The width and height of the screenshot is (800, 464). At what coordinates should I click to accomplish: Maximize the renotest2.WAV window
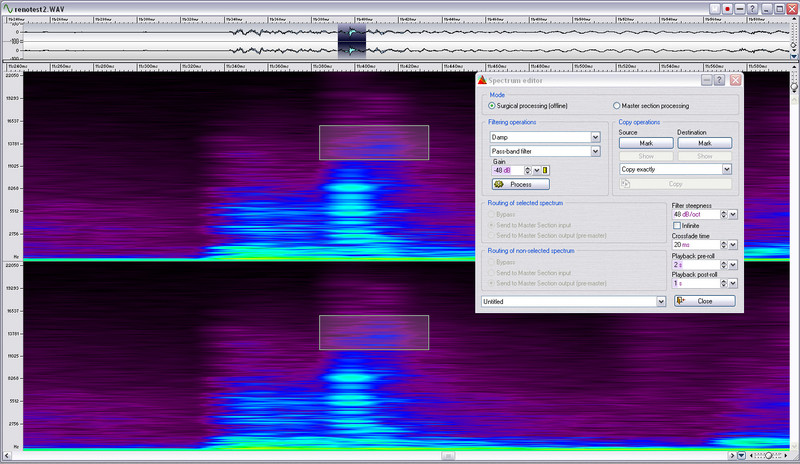pos(780,9)
